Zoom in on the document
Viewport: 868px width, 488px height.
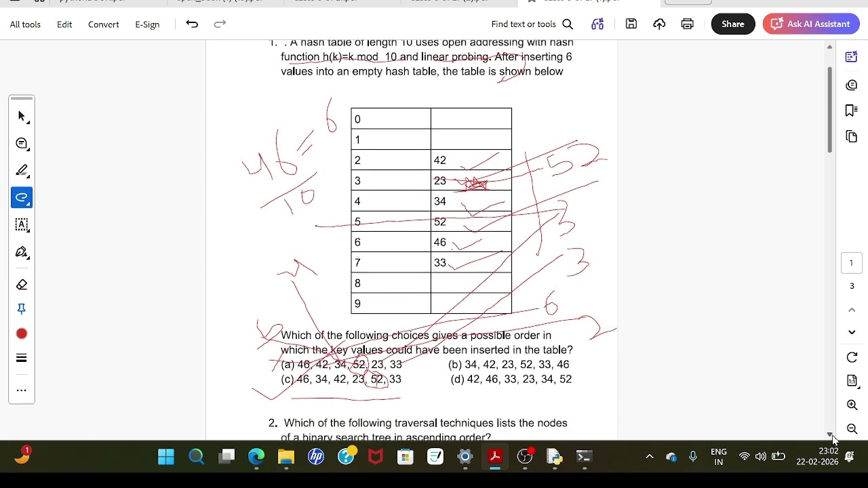[852, 405]
